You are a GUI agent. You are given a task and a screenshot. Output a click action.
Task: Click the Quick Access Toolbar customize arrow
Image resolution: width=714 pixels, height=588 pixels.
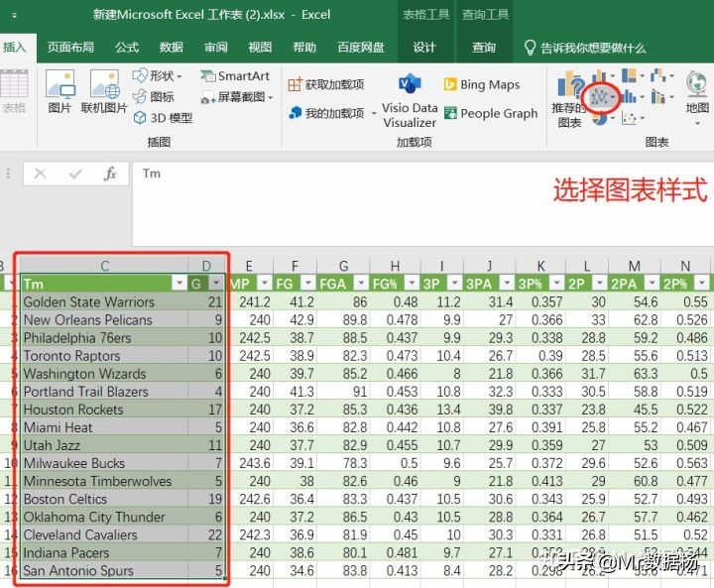click(x=14, y=15)
